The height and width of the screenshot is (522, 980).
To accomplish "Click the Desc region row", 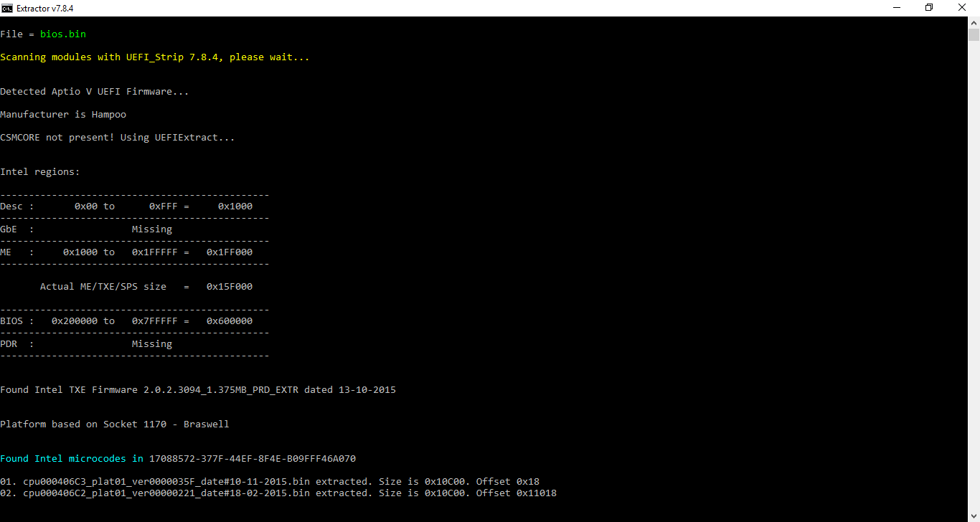I will (x=126, y=206).
